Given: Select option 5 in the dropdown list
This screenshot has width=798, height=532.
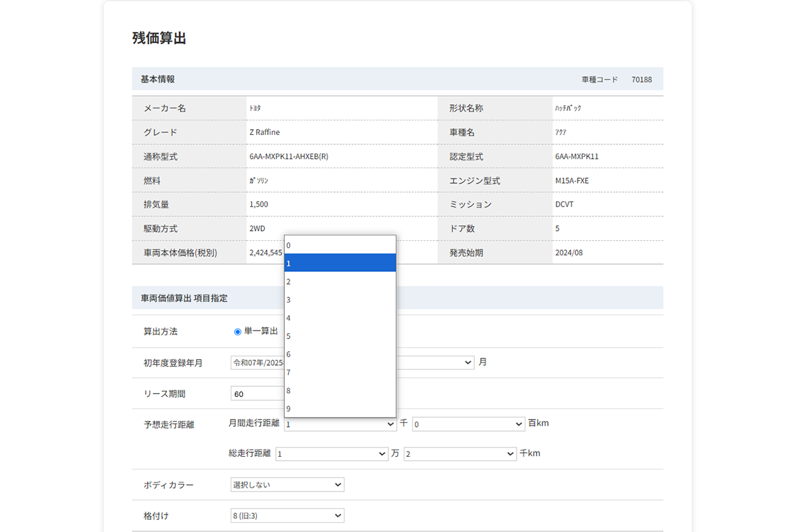Looking at the screenshot, I should (x=340, y=336).
